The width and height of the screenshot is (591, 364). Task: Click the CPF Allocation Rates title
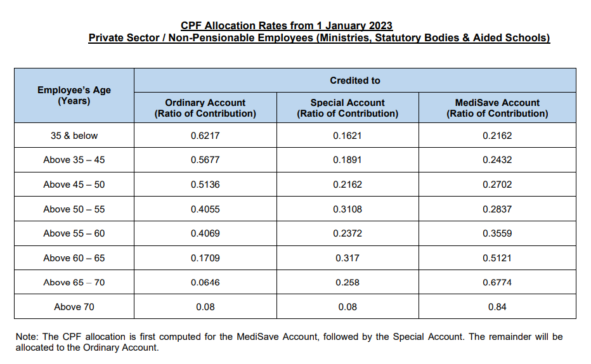pos(287,25)
